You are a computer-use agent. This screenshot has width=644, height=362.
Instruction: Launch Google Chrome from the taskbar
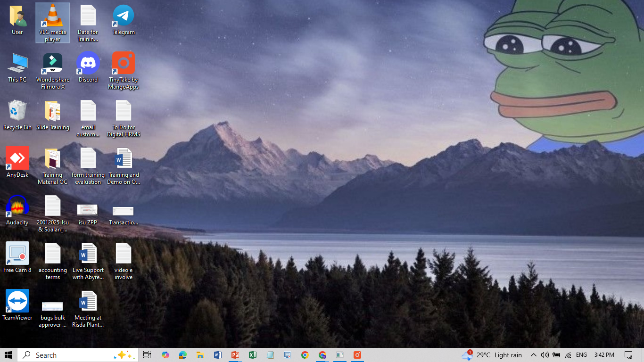tap(305, 354)
